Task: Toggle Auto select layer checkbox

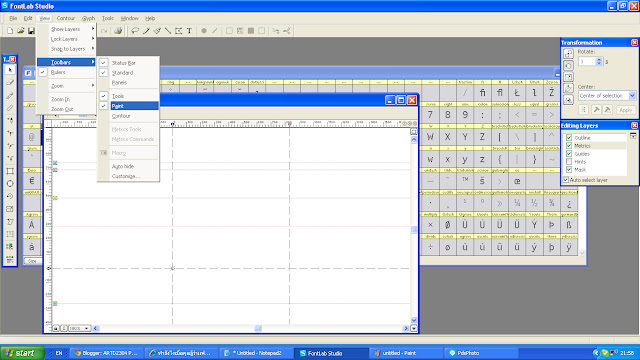Action: [566, 180]
